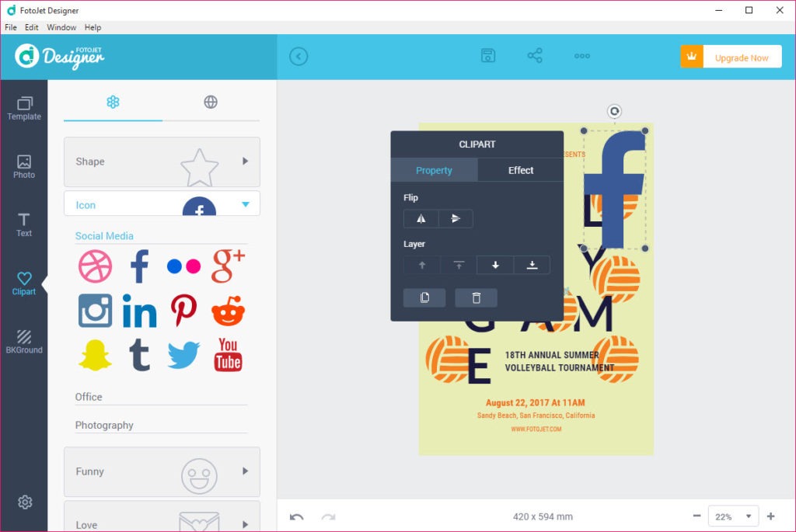
Task: Insert the Pinterest clipart icon
Action: coord(183,311)
